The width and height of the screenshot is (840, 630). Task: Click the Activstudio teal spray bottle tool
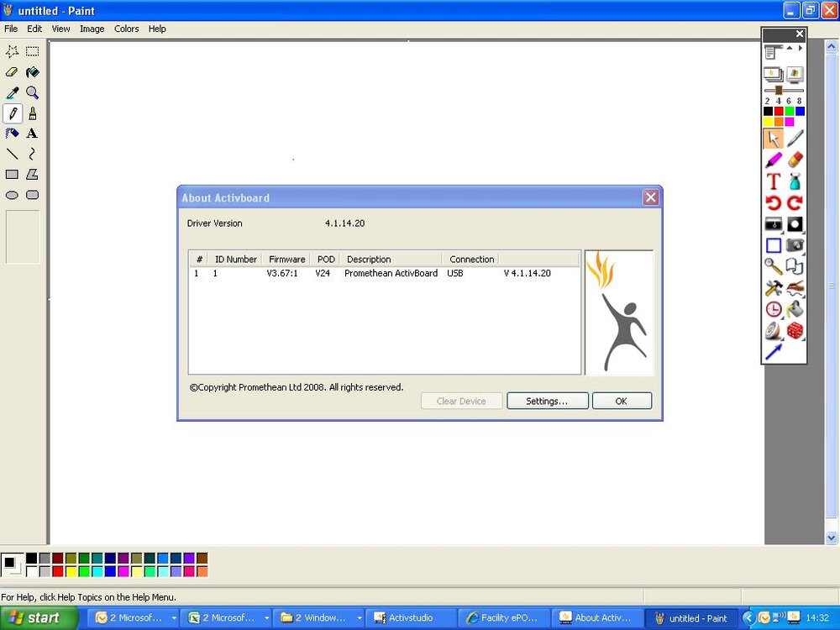[795, 181]
